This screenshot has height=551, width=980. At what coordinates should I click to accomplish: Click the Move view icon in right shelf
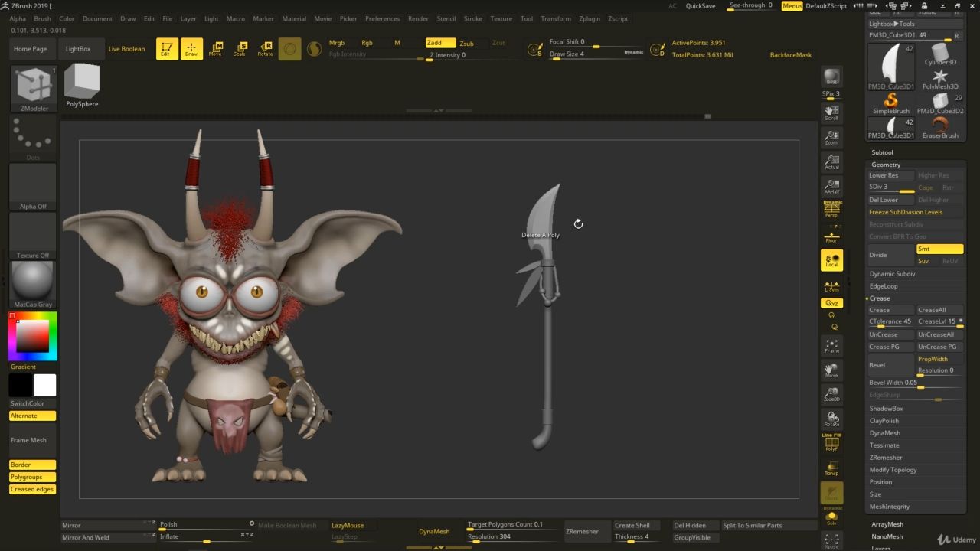tap(831, 370)
